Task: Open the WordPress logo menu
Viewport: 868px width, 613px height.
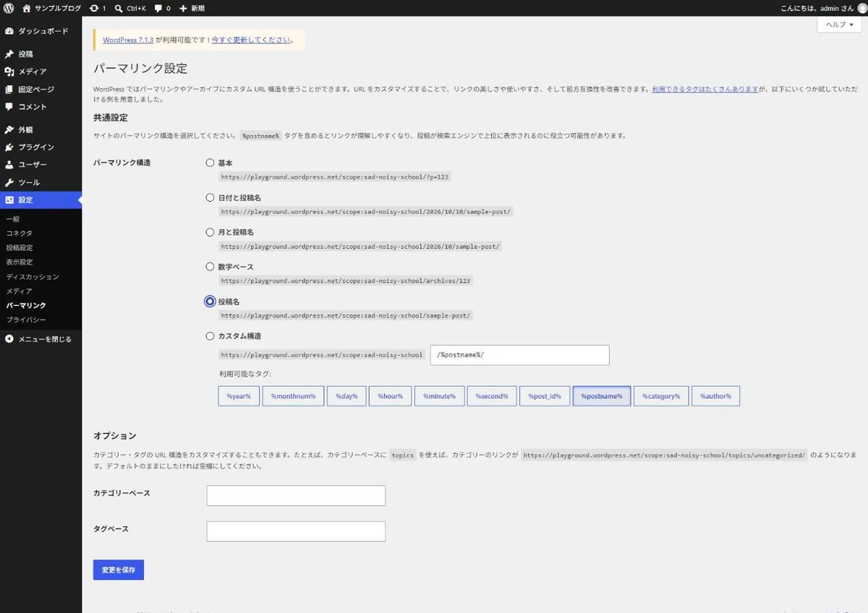Action: coord(9,8)
